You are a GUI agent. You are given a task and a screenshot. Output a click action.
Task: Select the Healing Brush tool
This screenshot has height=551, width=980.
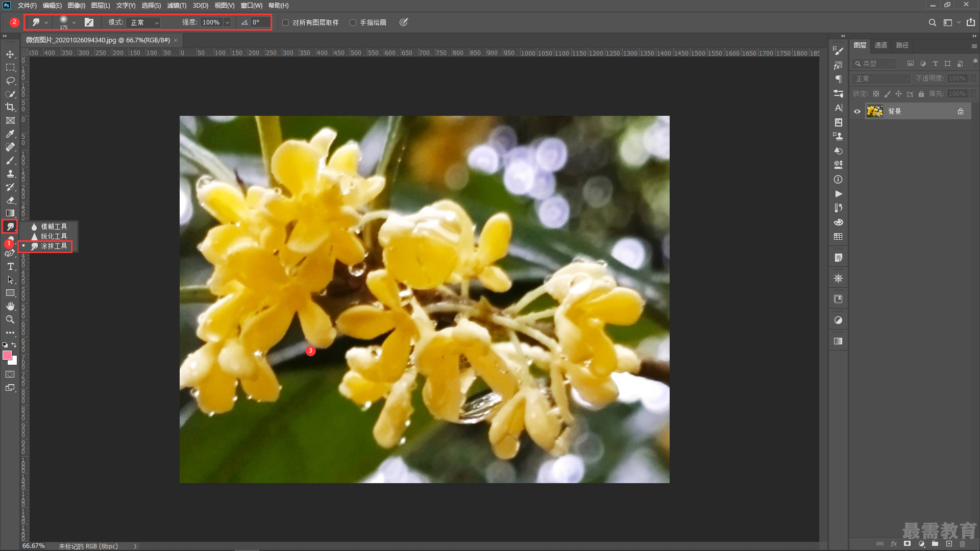pyautogui.click(x=10, y=147)
